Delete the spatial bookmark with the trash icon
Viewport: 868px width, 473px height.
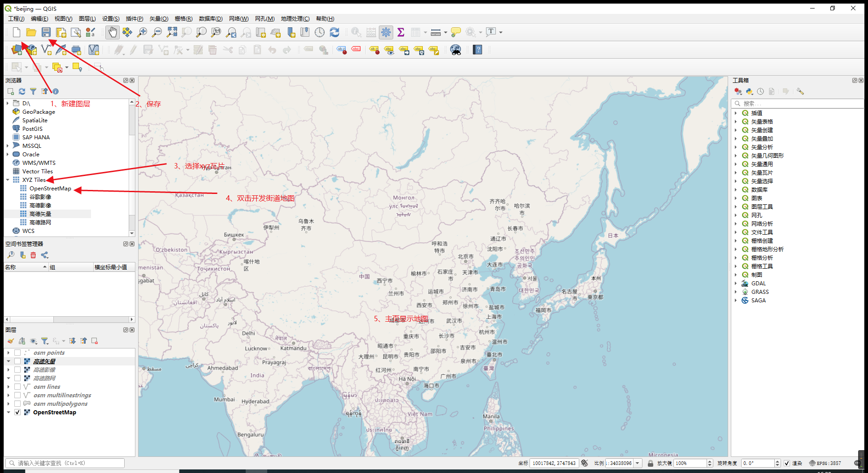tap(33, 255)
